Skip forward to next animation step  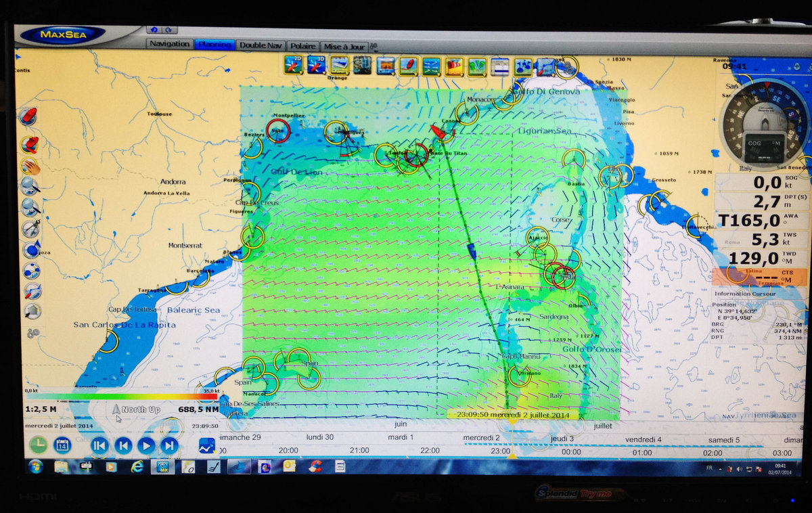(x=169, y=445)
